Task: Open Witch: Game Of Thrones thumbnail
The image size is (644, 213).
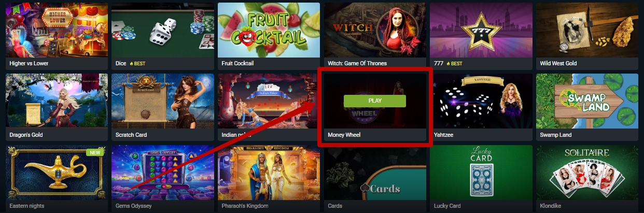Action: click(x=375, y=30)
